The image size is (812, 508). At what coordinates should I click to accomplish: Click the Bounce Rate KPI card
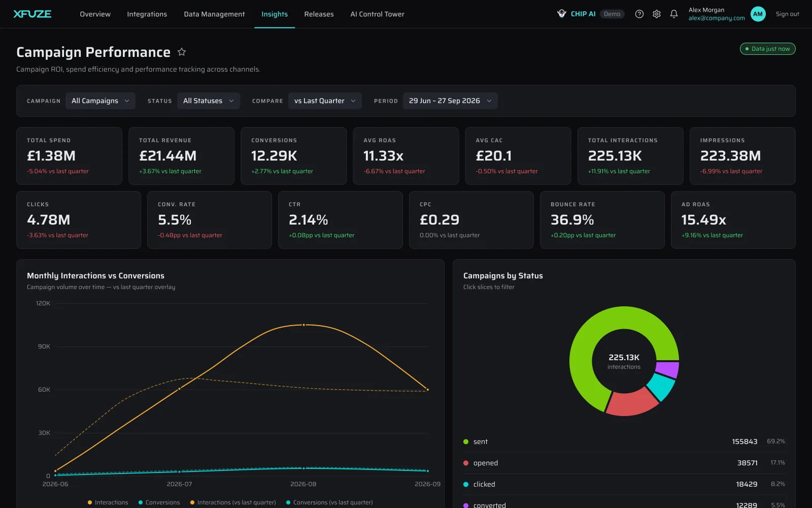click(x=602, y=219)
